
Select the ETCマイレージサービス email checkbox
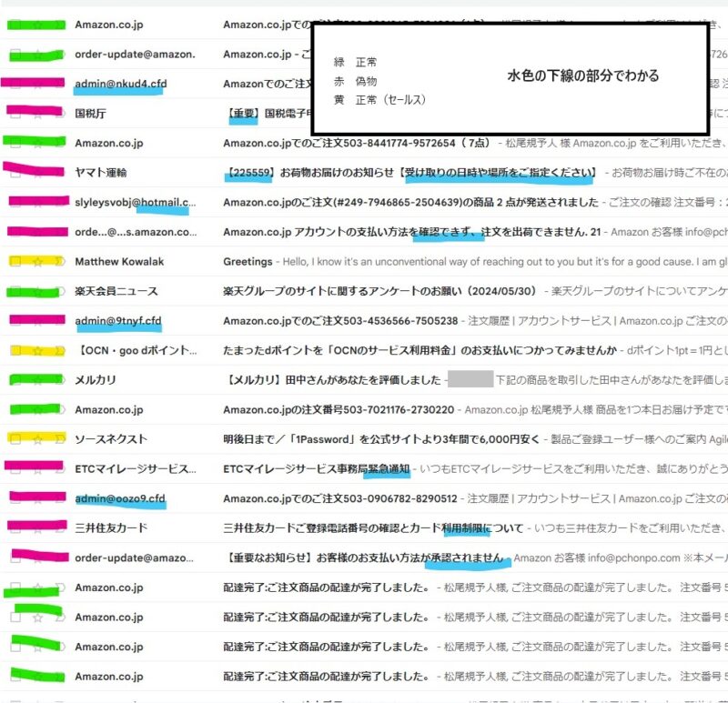coord(15,468)
